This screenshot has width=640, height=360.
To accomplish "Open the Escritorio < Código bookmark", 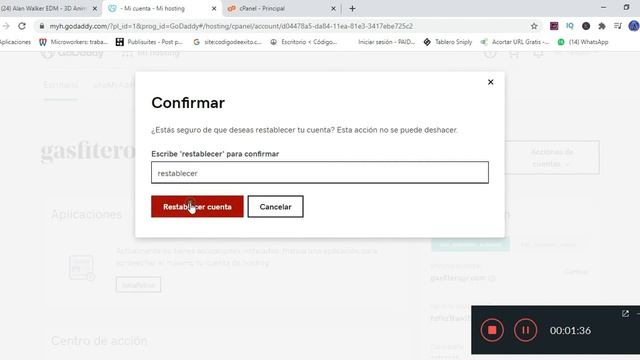I will 304,42.
